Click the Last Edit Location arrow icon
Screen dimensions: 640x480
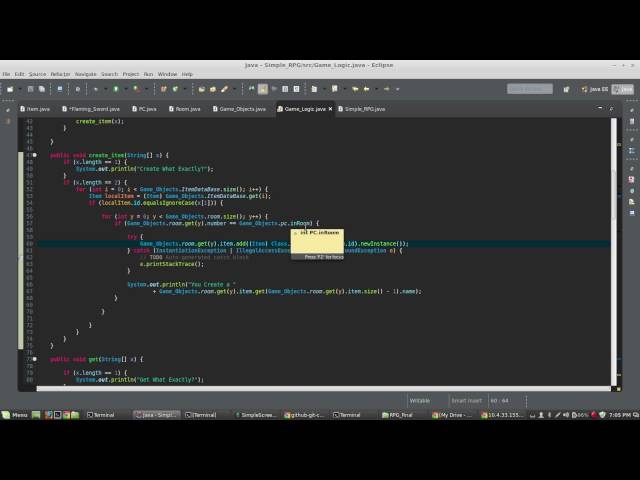coord(355,89)
